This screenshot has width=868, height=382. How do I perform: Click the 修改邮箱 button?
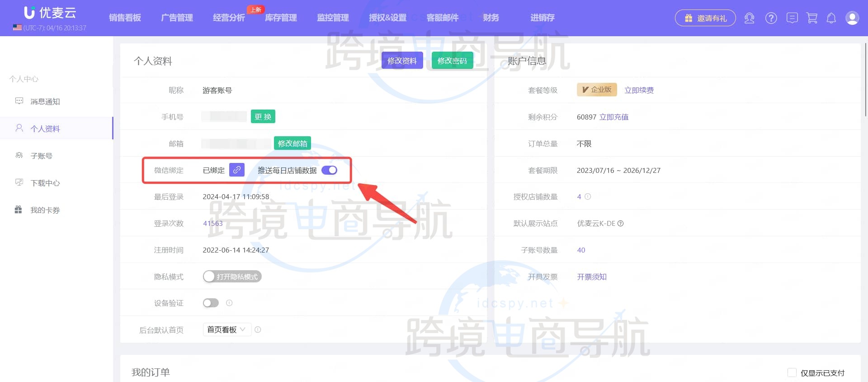pyautogui.click(x=292, y=143)
